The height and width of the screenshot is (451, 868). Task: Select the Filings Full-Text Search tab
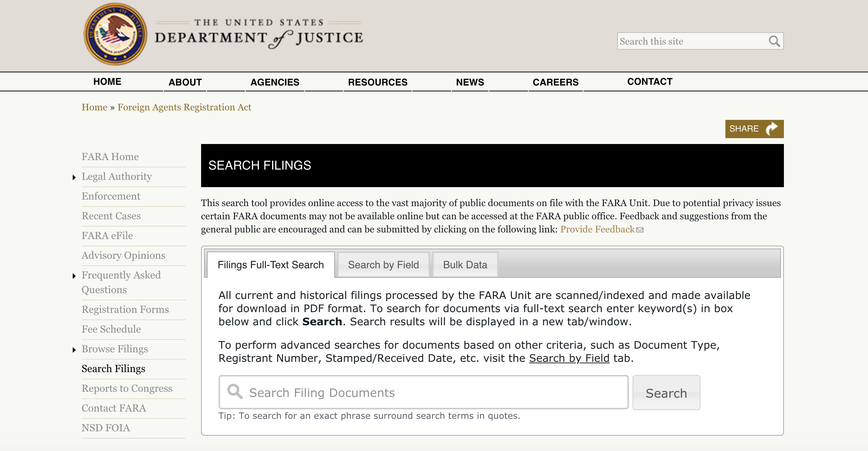click(x=271, y=265)
